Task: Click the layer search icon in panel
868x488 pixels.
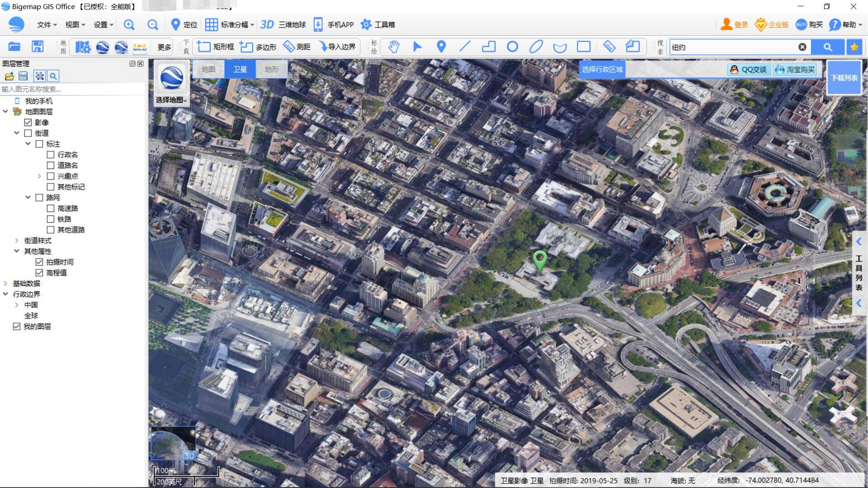Action: coord(53,76)
